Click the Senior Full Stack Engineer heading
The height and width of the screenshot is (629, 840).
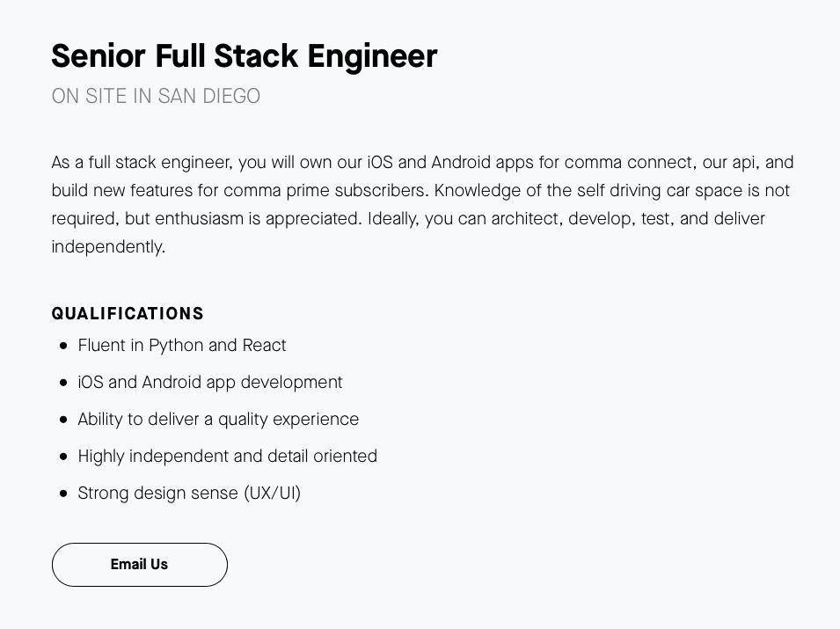pyautogui.click(x=244, y=56)
